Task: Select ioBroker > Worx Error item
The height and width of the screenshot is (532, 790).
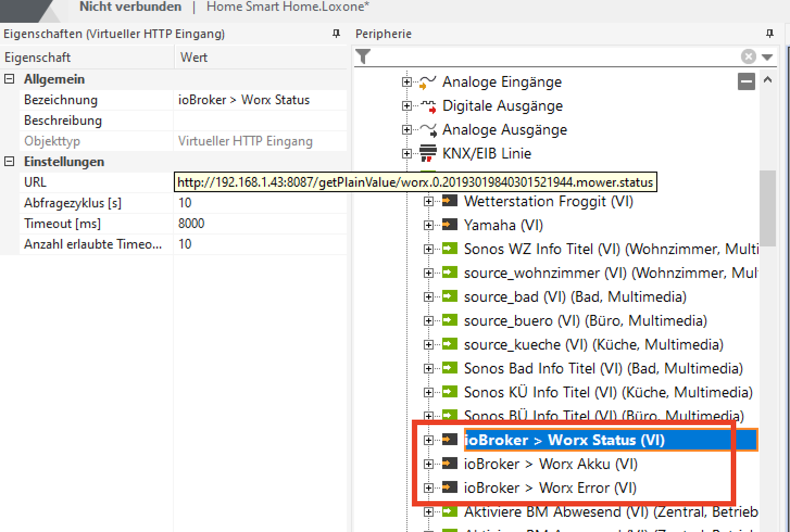Action: coord(549,488)
